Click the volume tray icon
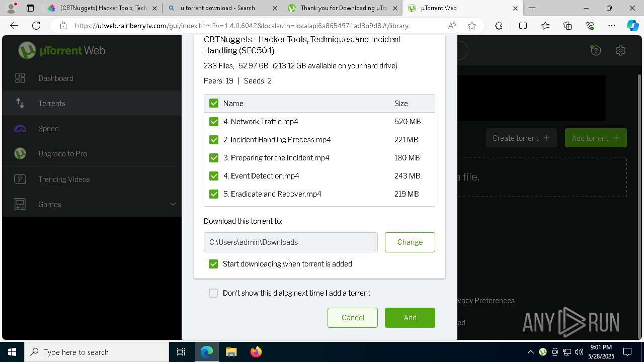Image resolution: width=644 pixels, height=362 pixels. (579, 352)
